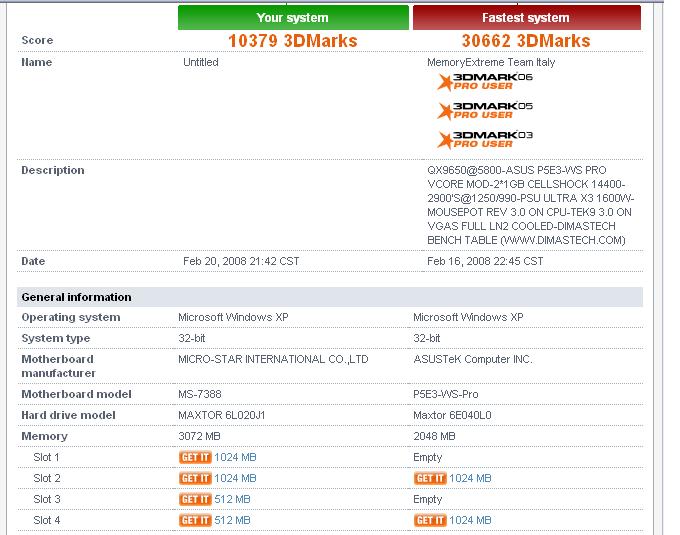Click the QX9650@5800 description text
This screenshot has width=680, height=535.
coord(530,205)
